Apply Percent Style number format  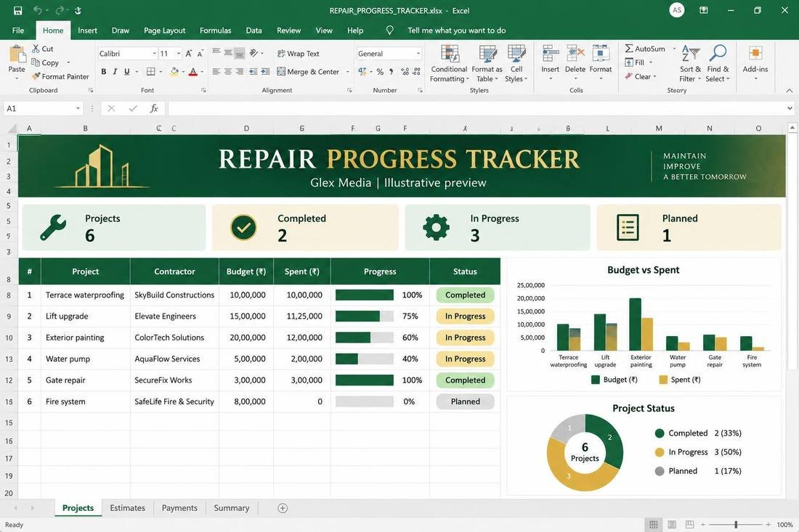380,72
